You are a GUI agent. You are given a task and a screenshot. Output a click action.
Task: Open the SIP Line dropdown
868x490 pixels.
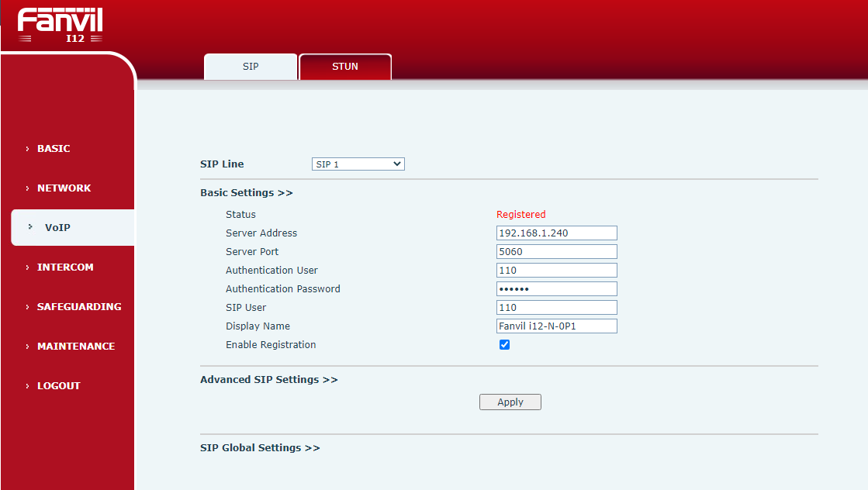(358, 164)
